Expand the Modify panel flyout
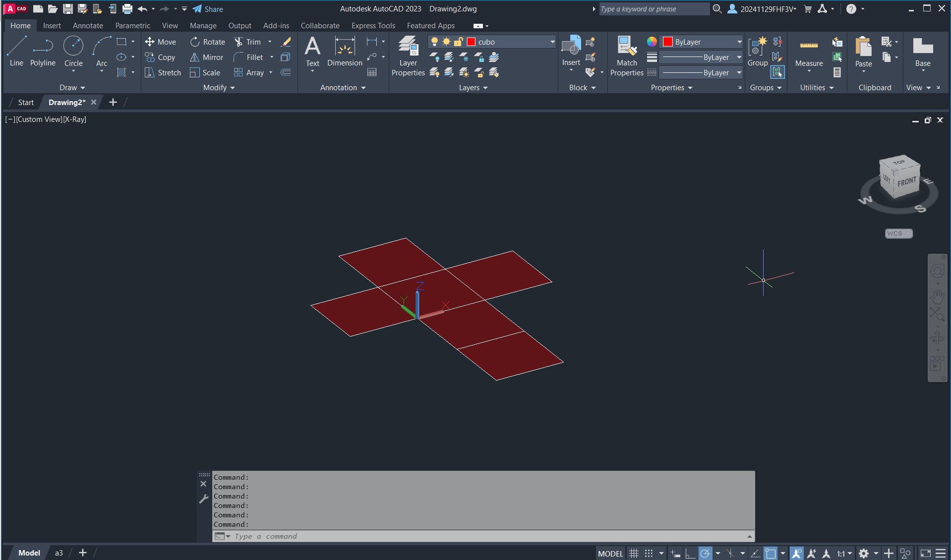 219,88
